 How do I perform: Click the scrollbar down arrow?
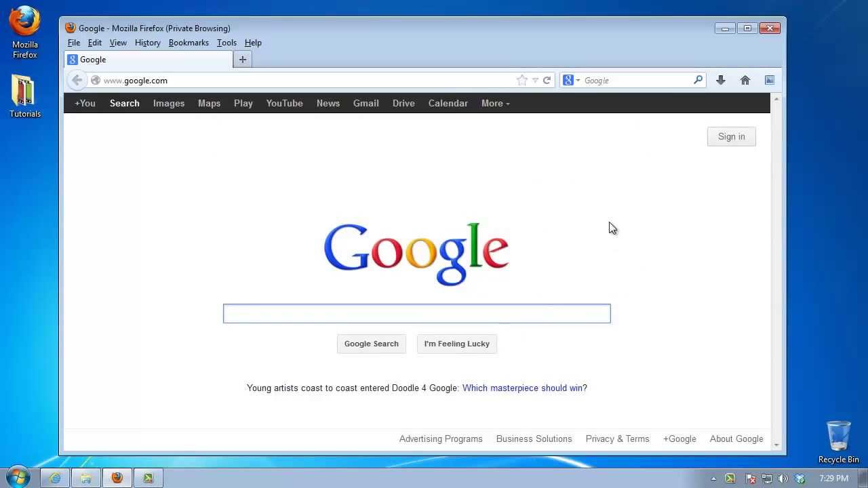click(x=776, y=445)
